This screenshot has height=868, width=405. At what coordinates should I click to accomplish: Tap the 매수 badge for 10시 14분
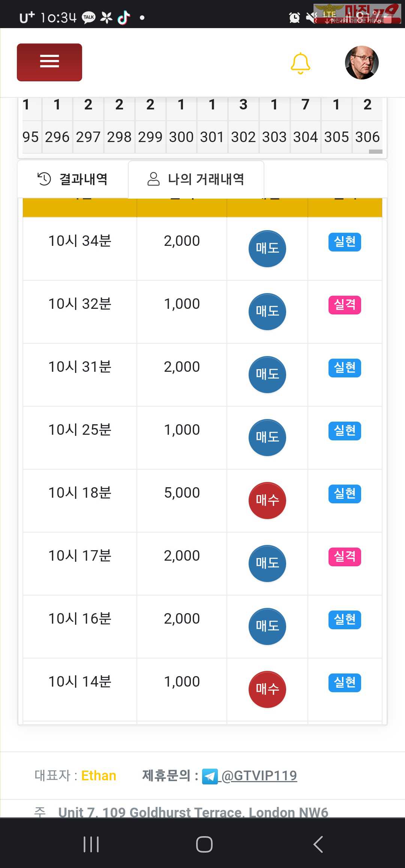pyautogui.click(x=267, y=689)
